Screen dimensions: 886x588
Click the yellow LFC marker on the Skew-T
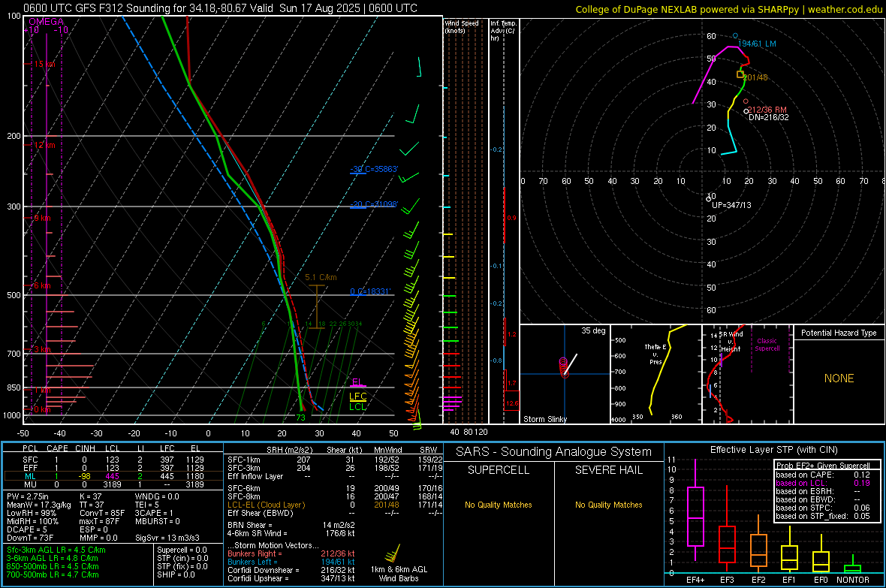coord(357,397)
